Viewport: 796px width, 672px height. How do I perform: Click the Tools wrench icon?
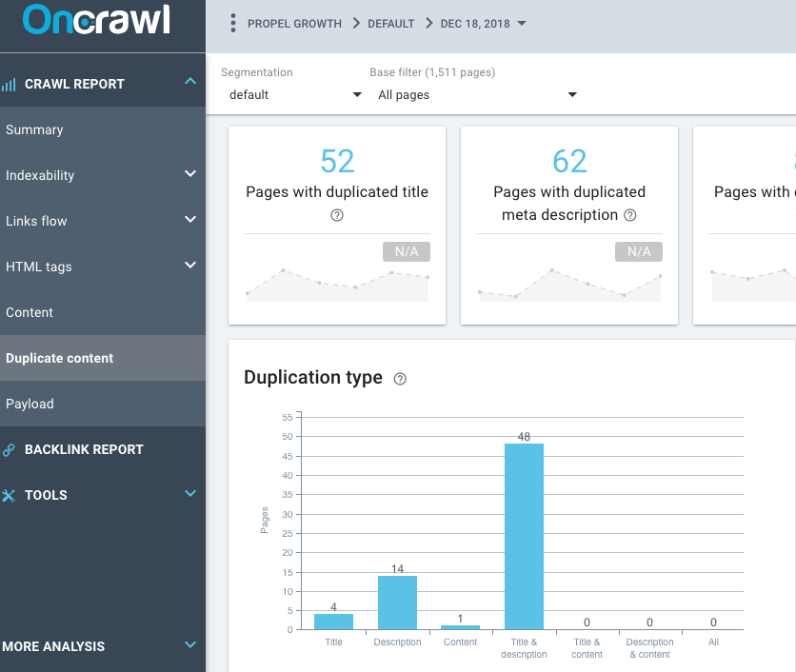click(10, 496)
